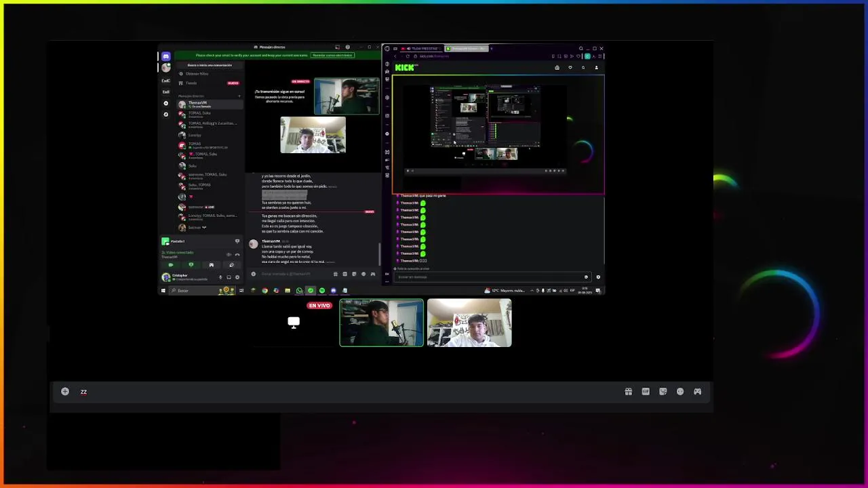
Task: Select the white-hoodie webcam tile in the inner Discord call
Action: click(313, 135)
